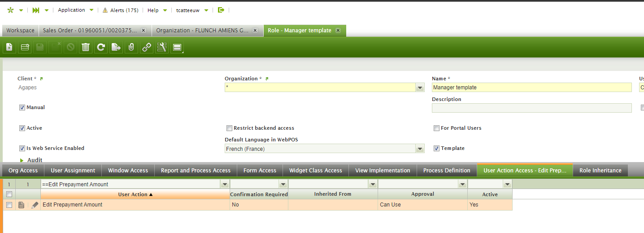Click the Can Use approval cell
644x233 pixels.
click(x=422, y=205)
